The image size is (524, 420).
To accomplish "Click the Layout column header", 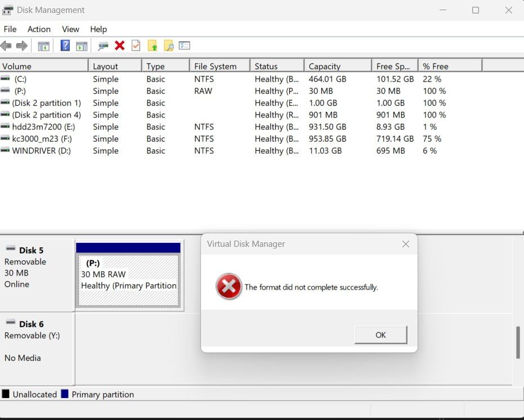I will coord(115,66).
